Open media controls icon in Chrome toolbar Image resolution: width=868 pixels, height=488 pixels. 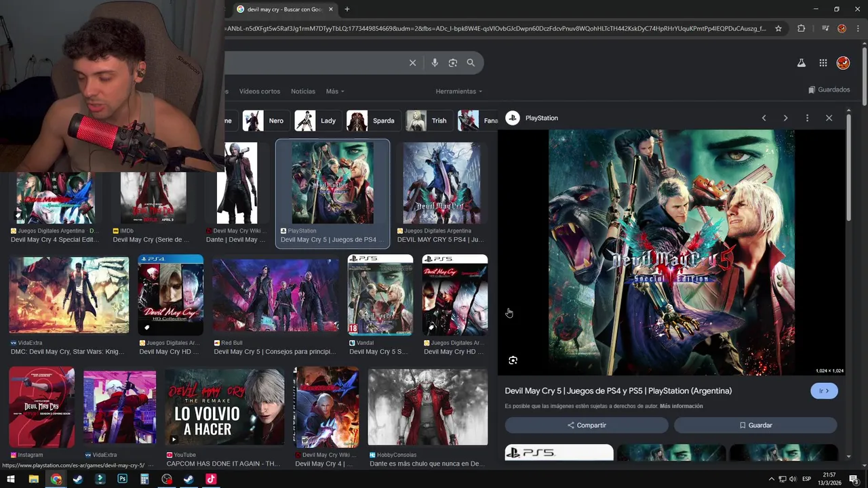click(x=825, y=28)
